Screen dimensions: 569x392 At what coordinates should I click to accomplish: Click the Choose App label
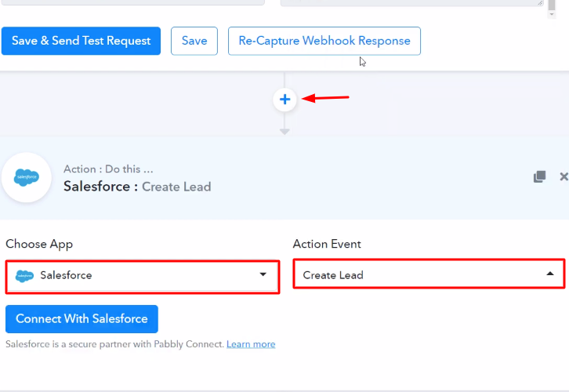(39, 245)
